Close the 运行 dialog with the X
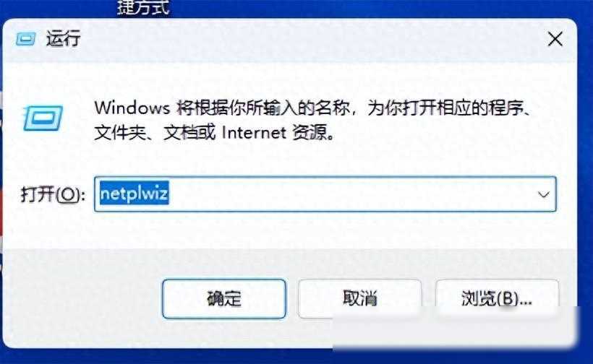This screenshot has height=364, width=593. (555, 39)
